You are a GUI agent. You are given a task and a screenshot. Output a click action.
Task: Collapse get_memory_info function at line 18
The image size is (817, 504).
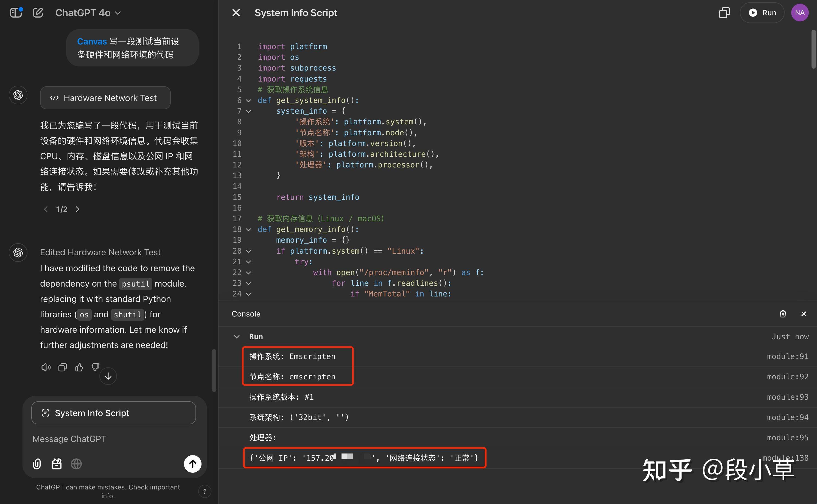click(248, 230)
